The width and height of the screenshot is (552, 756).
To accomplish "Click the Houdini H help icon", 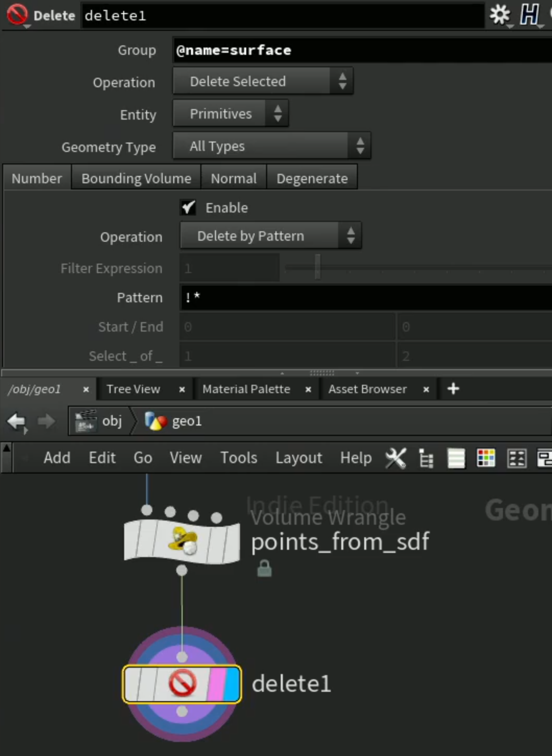I will 529,15.
